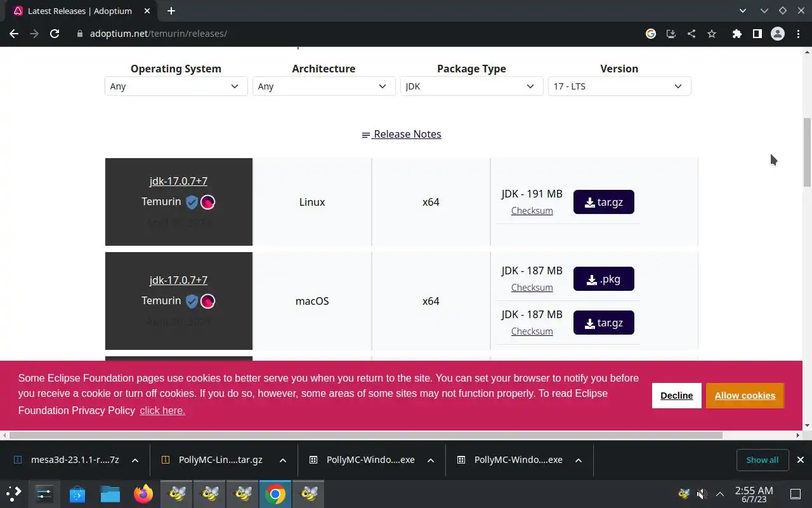Viewport: 812px width, 508px height.
Task: Click the bee icon in system tray
Action: 684,493
